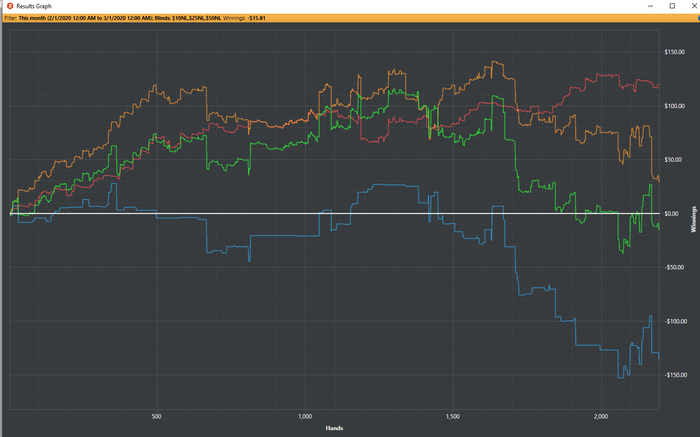Click the 500 hands axis label
Image resolution: width=700 pixels, height=437 pixels.
point(156,416)
